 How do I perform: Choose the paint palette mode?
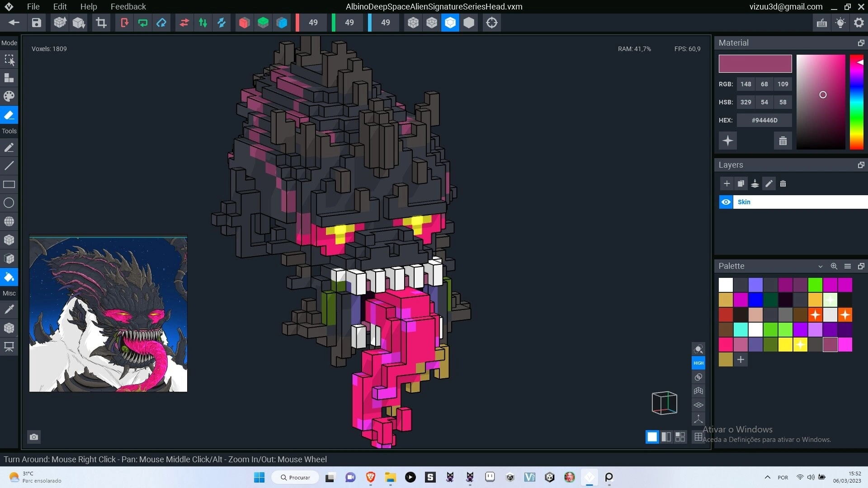9,96
